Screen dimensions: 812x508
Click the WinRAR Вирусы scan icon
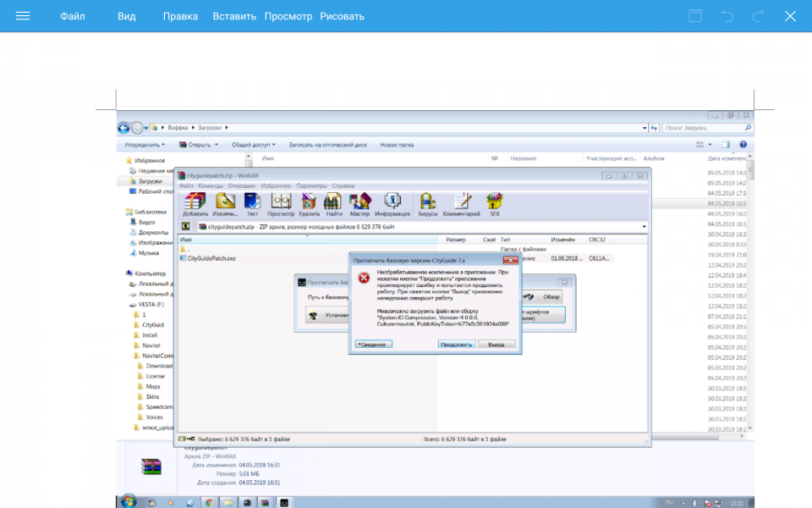click(428, 204)
